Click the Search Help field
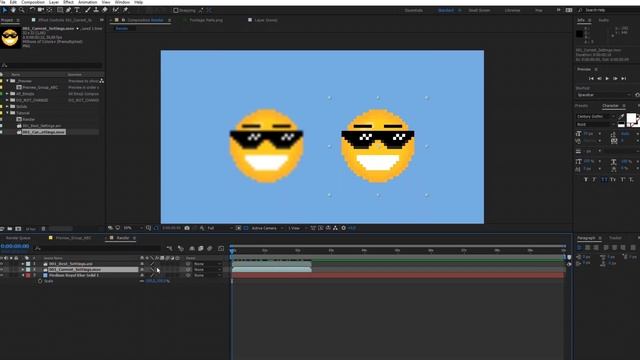This screenshot has height=360, width=640. coord(608,10)
